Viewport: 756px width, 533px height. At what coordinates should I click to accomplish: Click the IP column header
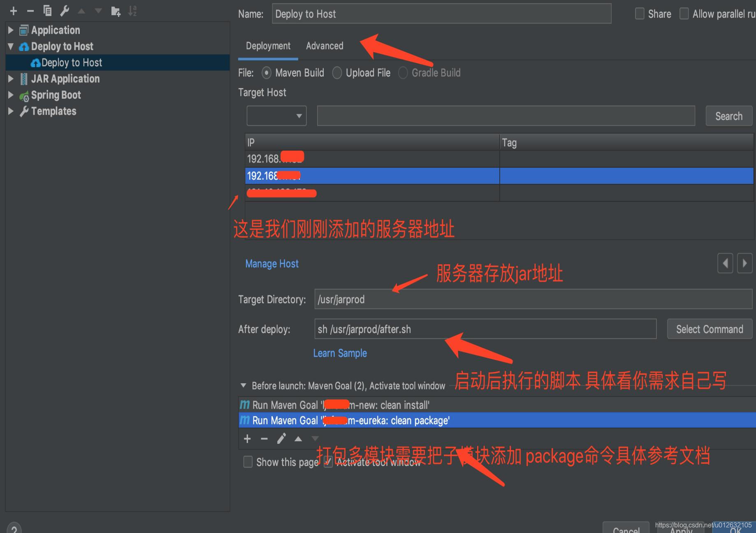pos(372,142)
